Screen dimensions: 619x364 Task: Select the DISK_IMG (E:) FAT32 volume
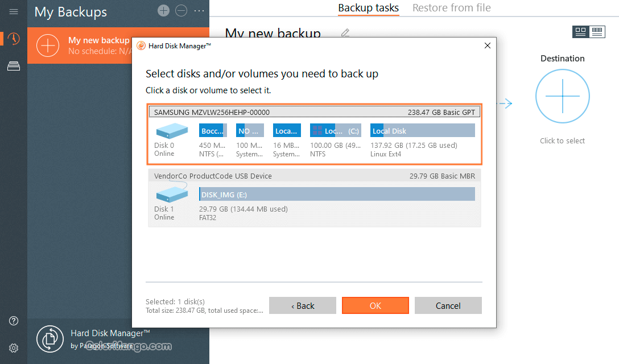[x=337, y=195]
